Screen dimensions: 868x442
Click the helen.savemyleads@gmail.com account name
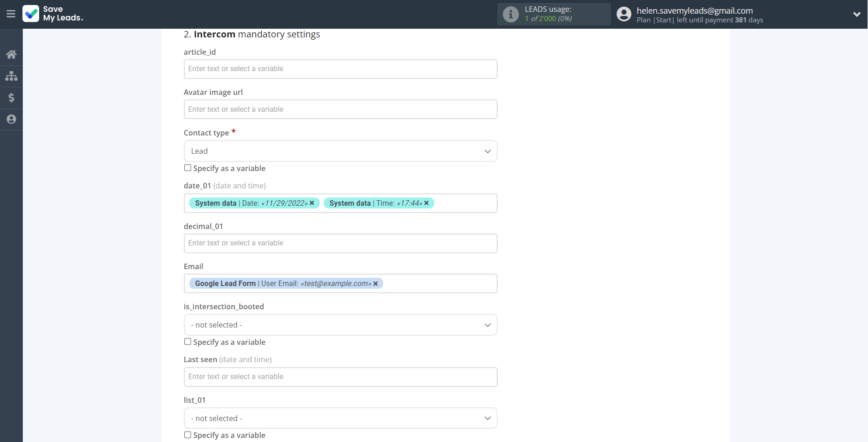695,10
